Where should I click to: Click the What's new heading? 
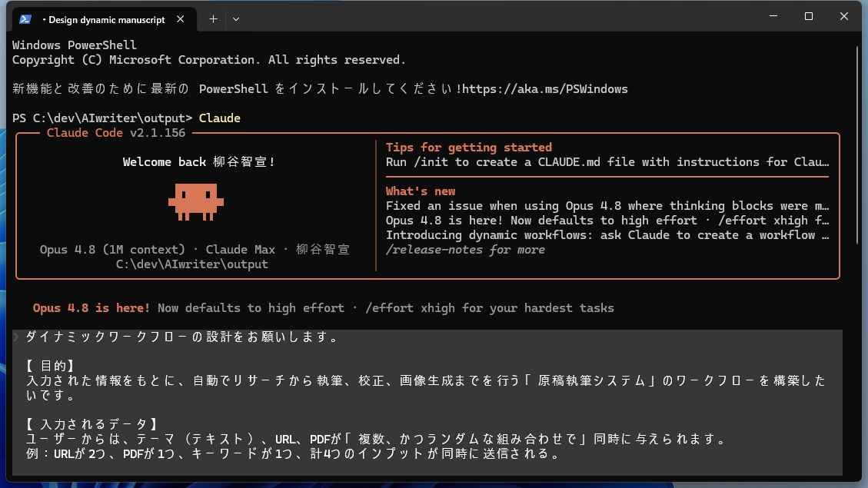[421, 191]
